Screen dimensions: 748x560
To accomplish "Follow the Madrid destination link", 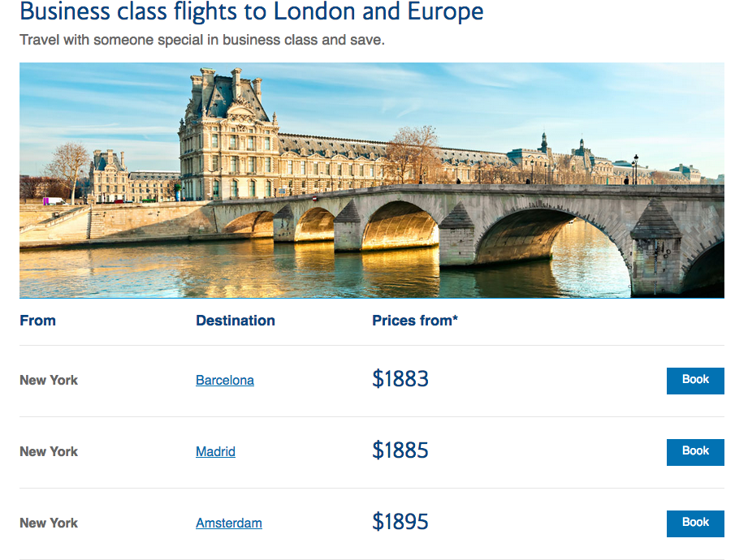I will [215, 451].
